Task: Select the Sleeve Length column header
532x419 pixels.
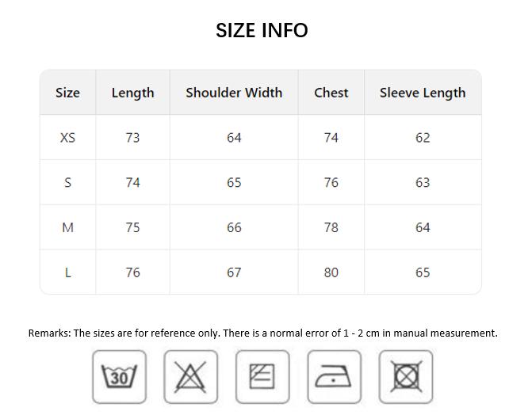Action: [x=423, y=93]
